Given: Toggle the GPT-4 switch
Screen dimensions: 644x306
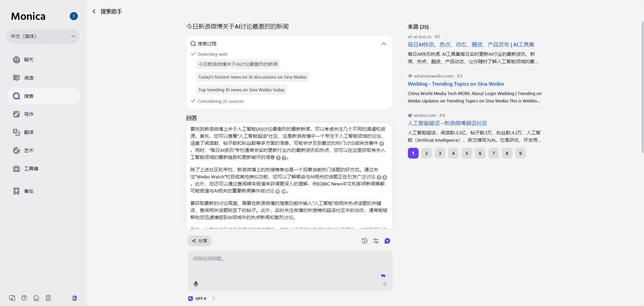Looking at the screenshot, I should (212, 299).
